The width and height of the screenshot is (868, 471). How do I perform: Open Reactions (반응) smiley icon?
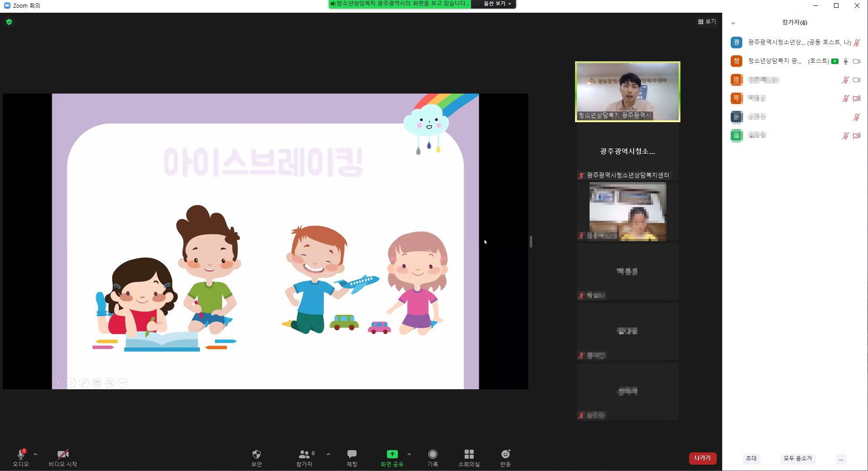pyautogui.click(x=505, y=454)
